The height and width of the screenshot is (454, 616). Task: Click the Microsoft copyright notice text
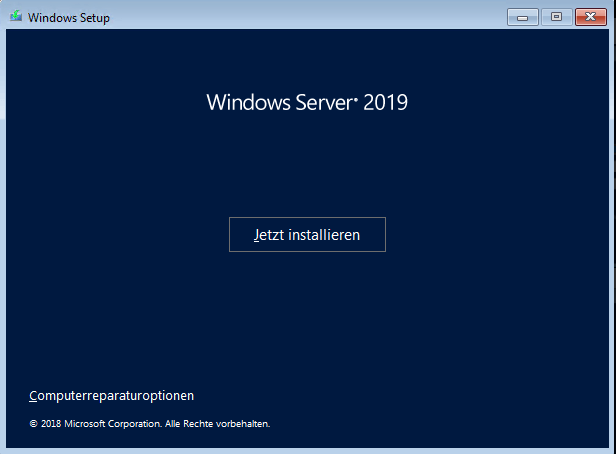(x=150, y=424)
